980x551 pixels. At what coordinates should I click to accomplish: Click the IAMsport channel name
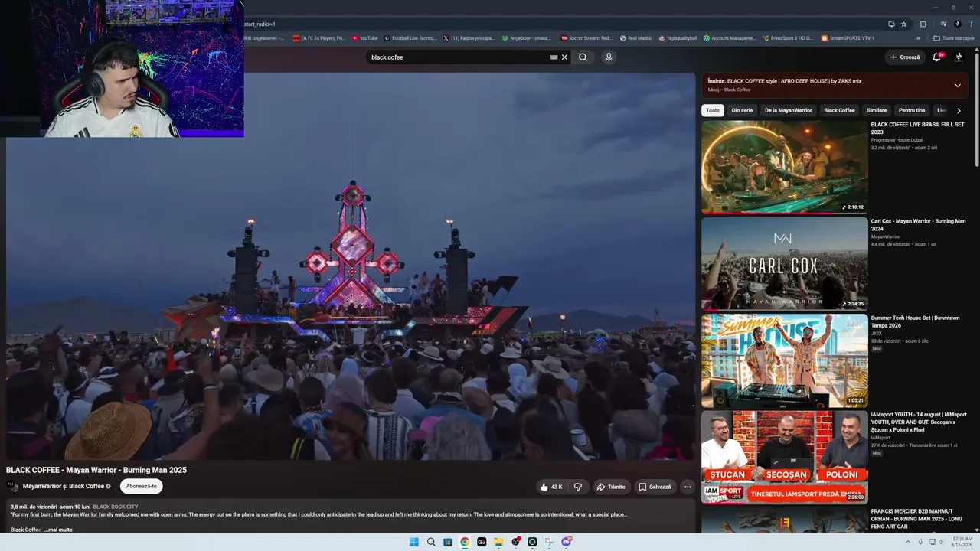(880, 438)
